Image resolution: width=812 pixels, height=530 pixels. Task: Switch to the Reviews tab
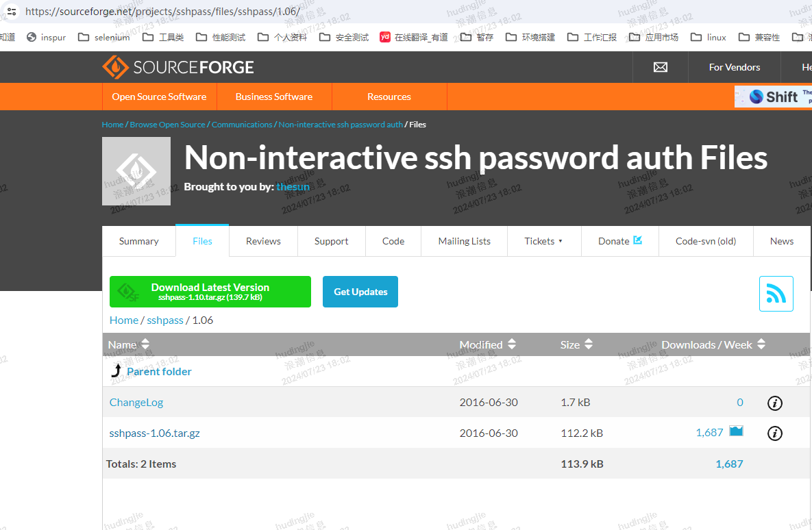point(263,241)
